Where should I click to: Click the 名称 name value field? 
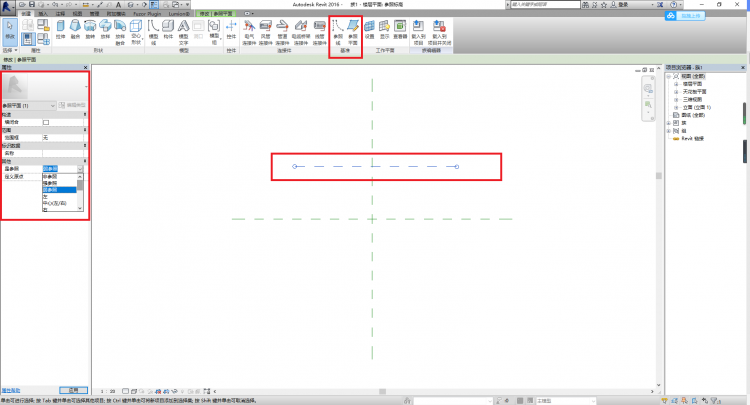click(63, 153)
